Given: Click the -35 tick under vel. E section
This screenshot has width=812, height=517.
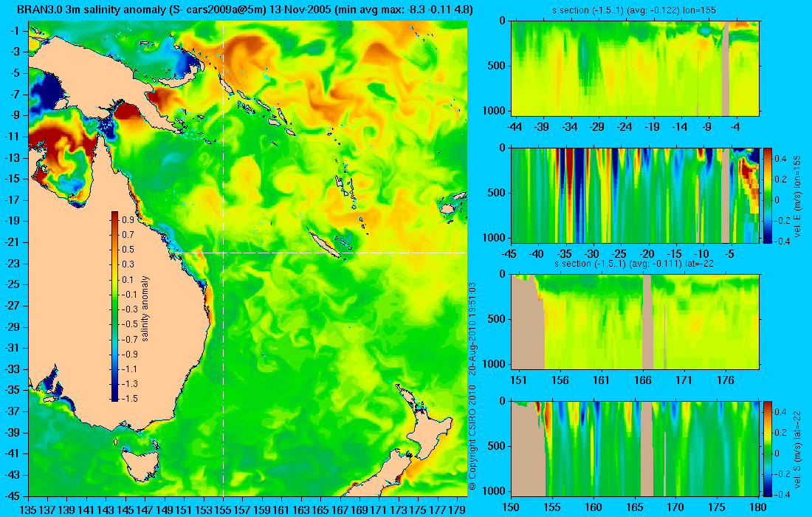Looking at the screenshot, I should [x=565, y=254].
